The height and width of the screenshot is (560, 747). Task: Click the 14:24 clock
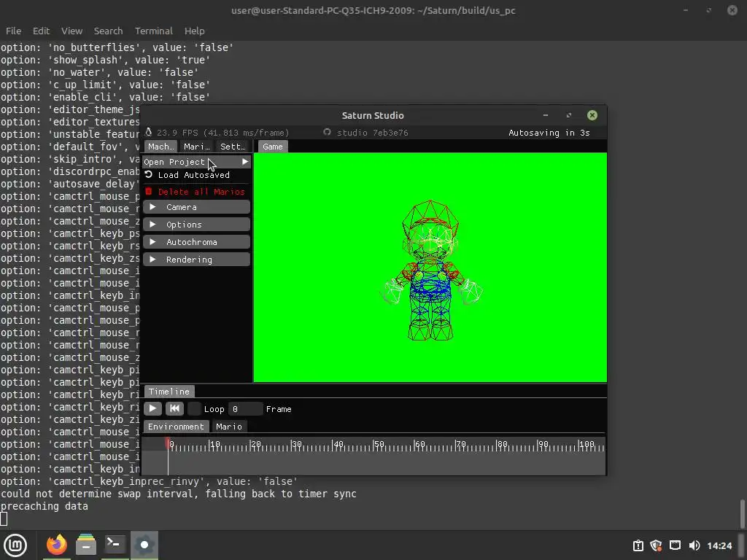pos(719,545)
